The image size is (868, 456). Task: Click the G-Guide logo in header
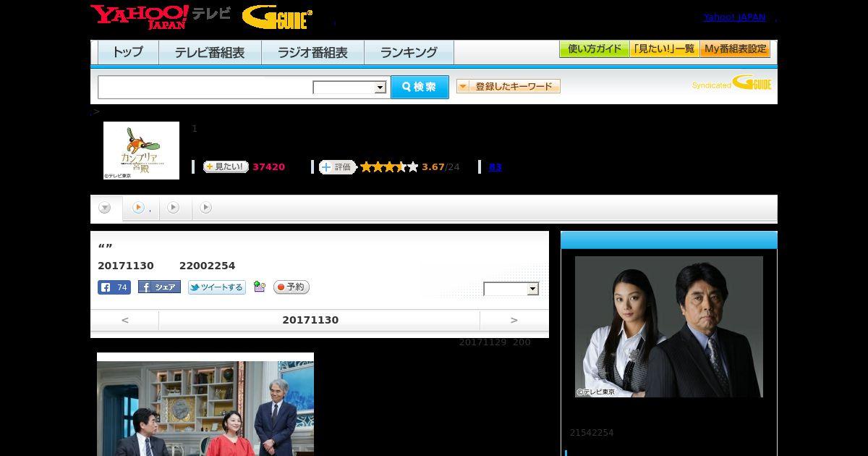pos(277,17)
